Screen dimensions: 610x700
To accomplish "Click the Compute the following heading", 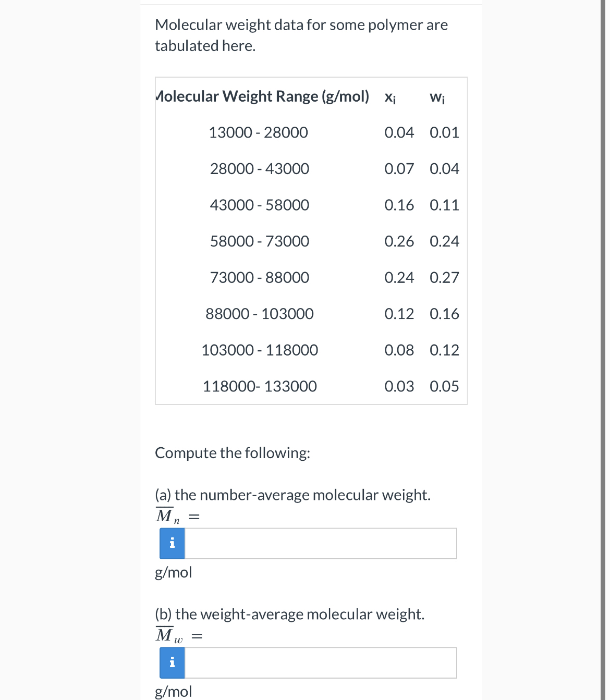I will pyautogui.click(x=233, y=453).
